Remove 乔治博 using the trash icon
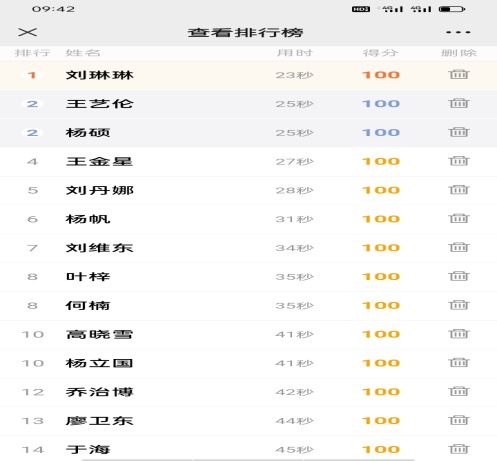 coord(459,391)
